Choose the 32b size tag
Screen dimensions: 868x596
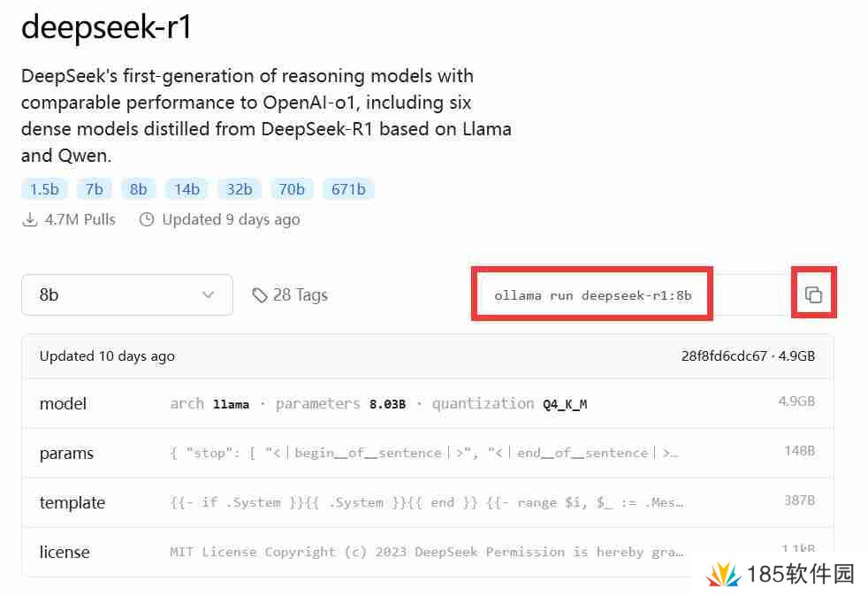coord(239,189)
